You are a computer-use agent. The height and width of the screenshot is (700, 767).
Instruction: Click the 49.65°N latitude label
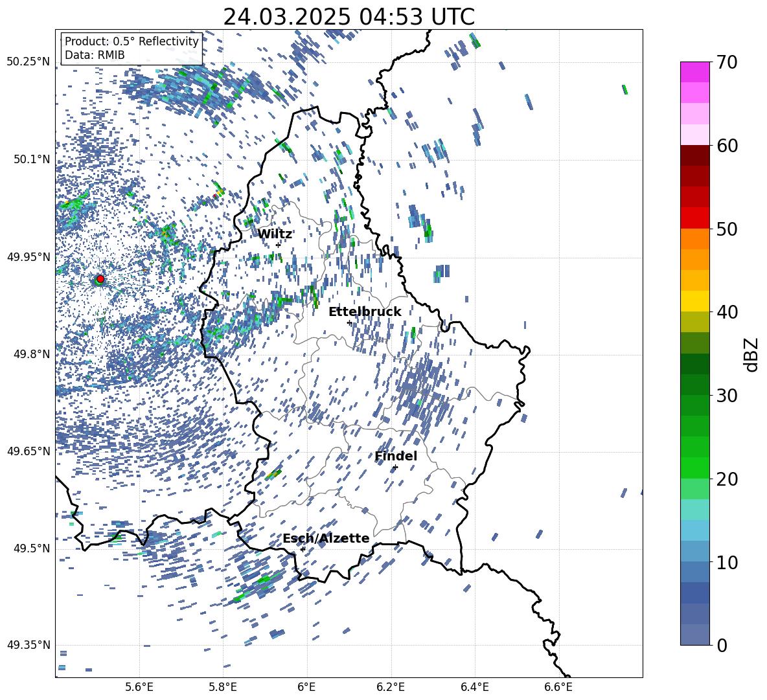click(x=29, y=451)
